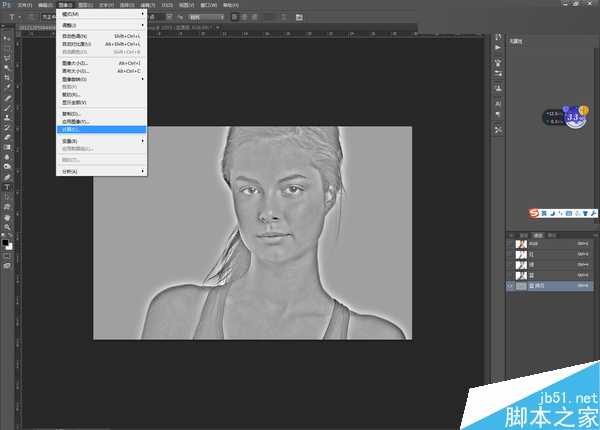600x430 pixels.
Task: Select the Crop tool in toolbox
Action: coord(7,77)
